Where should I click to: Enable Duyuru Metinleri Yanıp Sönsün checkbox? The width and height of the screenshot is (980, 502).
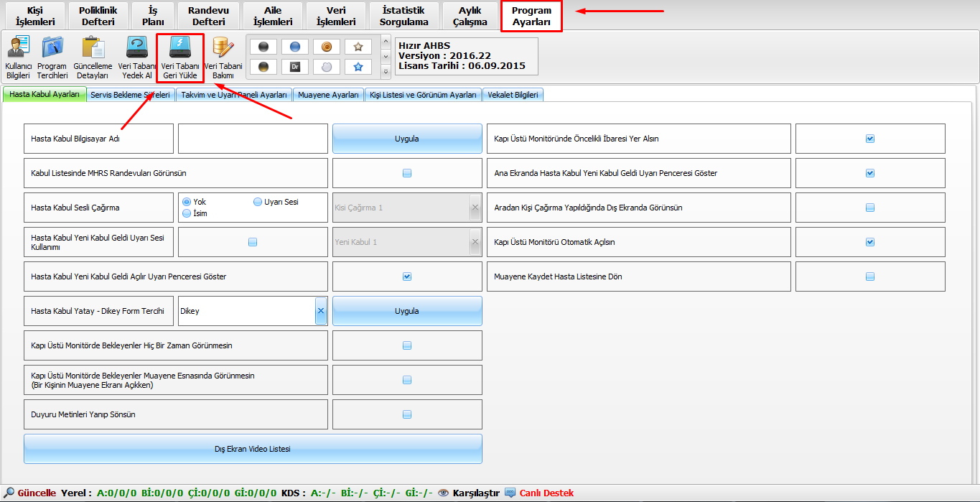[x=407, y=414]
